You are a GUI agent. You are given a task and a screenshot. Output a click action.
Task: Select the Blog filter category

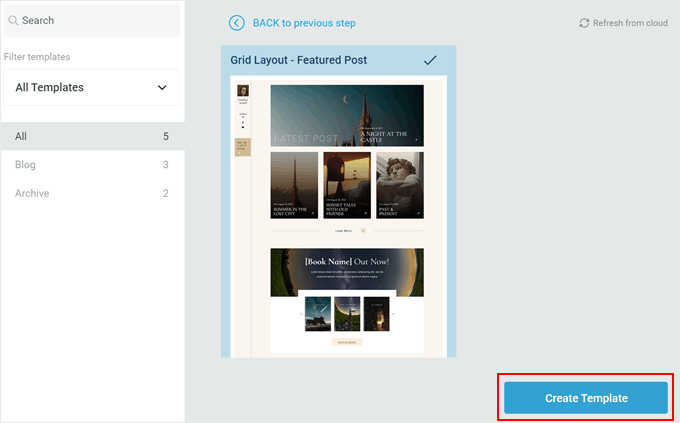[92, 164]
